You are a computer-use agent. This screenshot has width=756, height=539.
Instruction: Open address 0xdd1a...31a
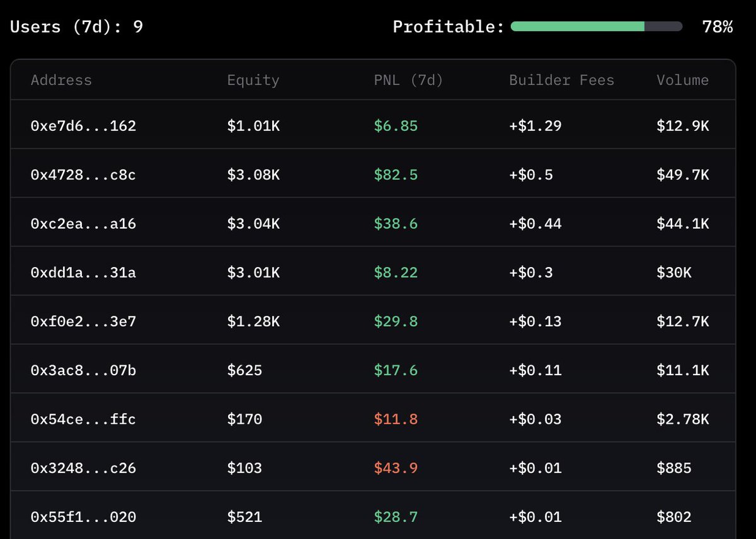[x=83, y=273]
